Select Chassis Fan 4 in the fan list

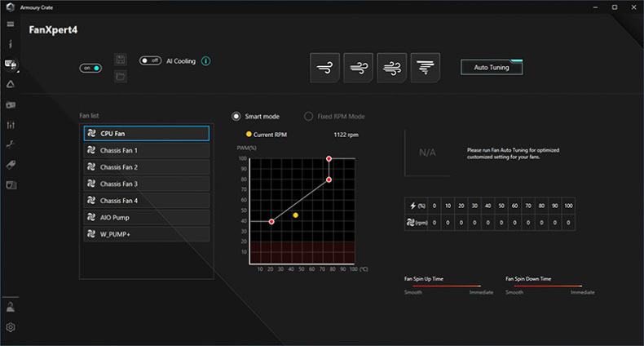(x=147, y=201)
